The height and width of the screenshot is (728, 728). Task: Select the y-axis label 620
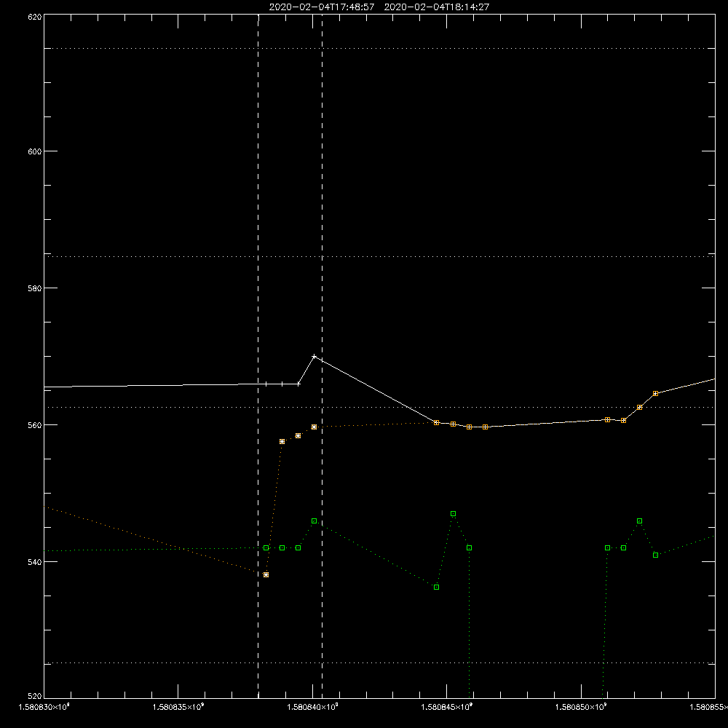pyautogui.click(x=35, y=17)
